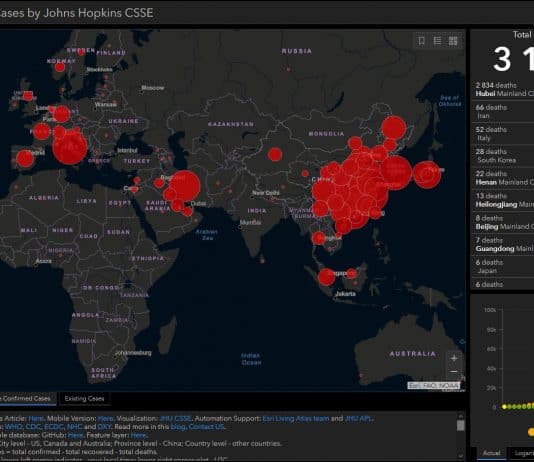534x462 pixels.
Task: Select the Logarithmic chart tab
Action: (524, 453)
